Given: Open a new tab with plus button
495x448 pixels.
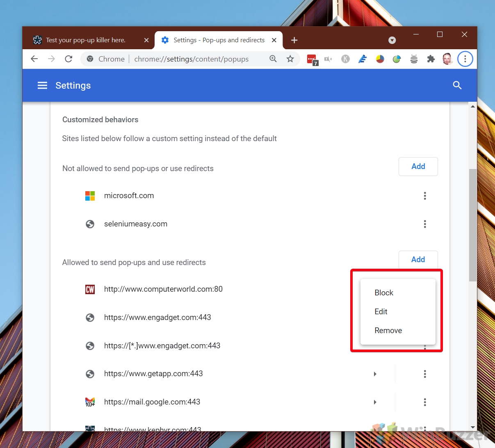Looking at the screenshot, I should [x=294, y=40].
